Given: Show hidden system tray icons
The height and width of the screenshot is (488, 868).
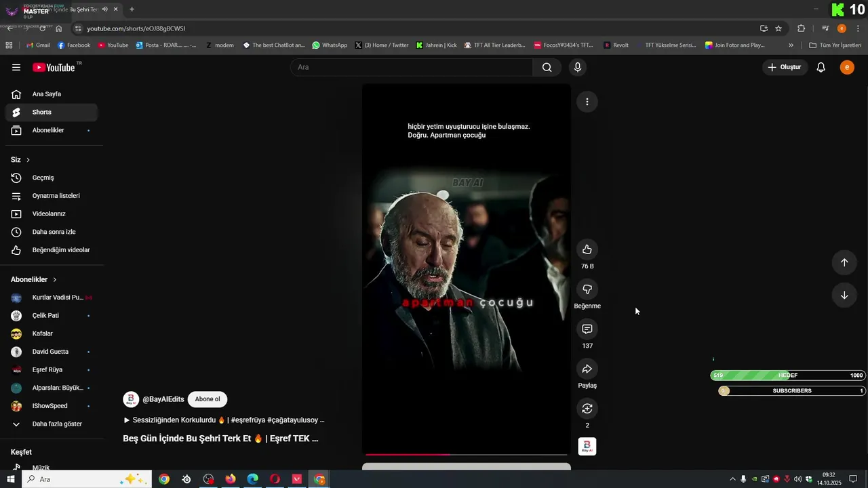Looking at the screenshot, I should point(732,479).
